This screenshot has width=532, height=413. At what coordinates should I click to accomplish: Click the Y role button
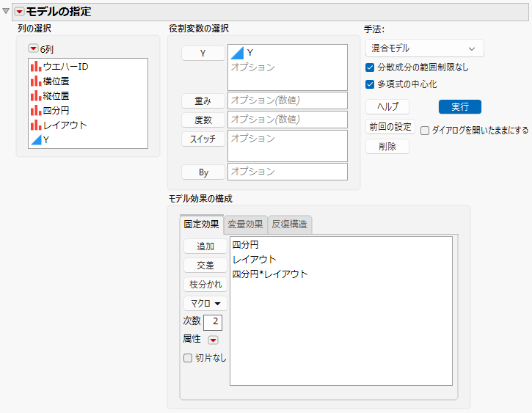203,54
